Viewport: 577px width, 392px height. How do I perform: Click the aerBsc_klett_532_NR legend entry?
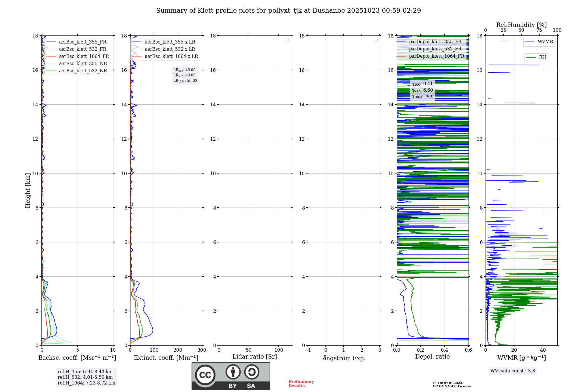point(83,71)
